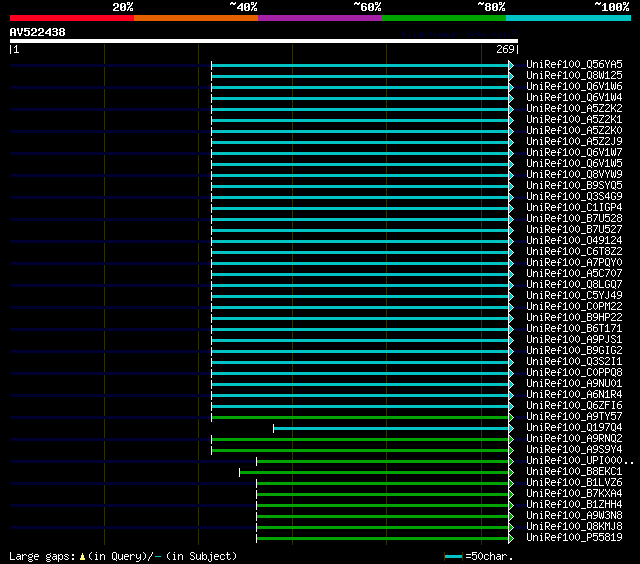Choose the UniRef100_B8EKC1 hit
The image size is (640, 564).
click(x=574, y=472)
